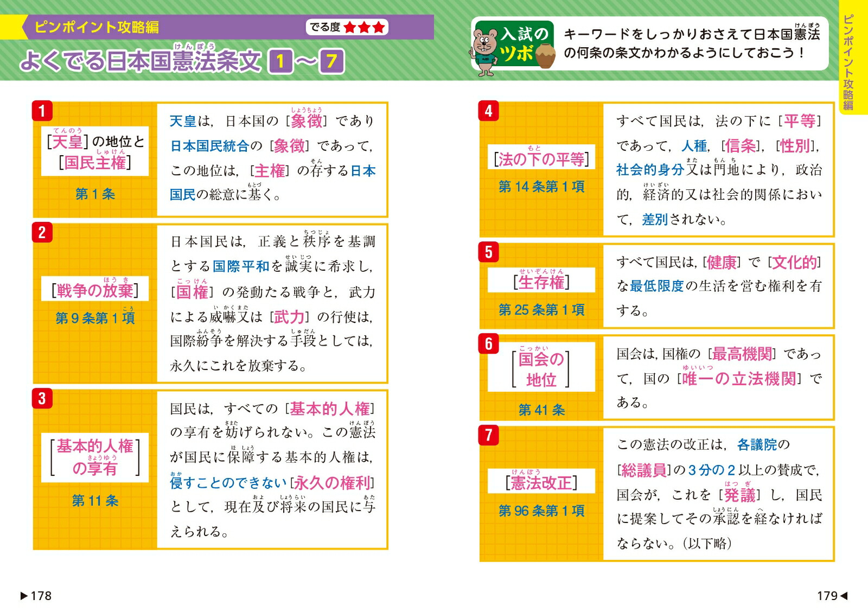The width and height of the screenshot is (868, 612).
Task: Click the red number 7 badge
Action: [488, 435]
